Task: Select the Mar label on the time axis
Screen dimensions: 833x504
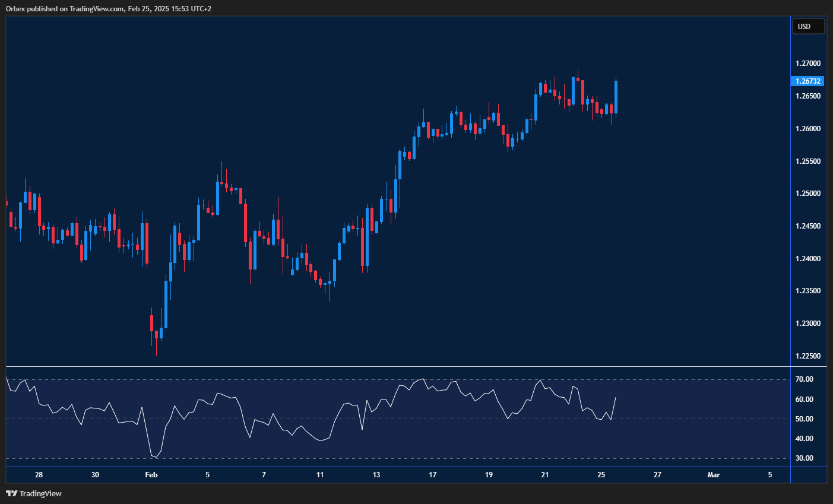Action: [713, 475]
